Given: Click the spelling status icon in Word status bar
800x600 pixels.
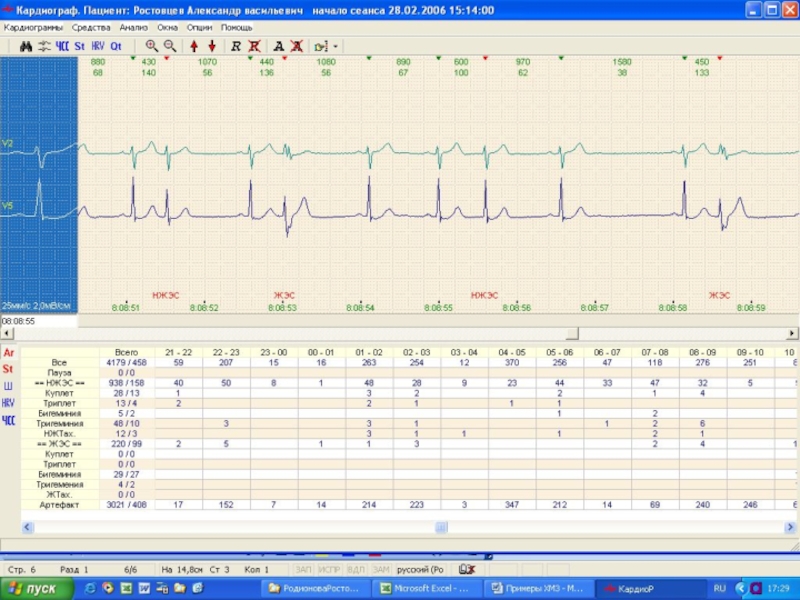Looking at the screenshot, I should pos(466,569).
